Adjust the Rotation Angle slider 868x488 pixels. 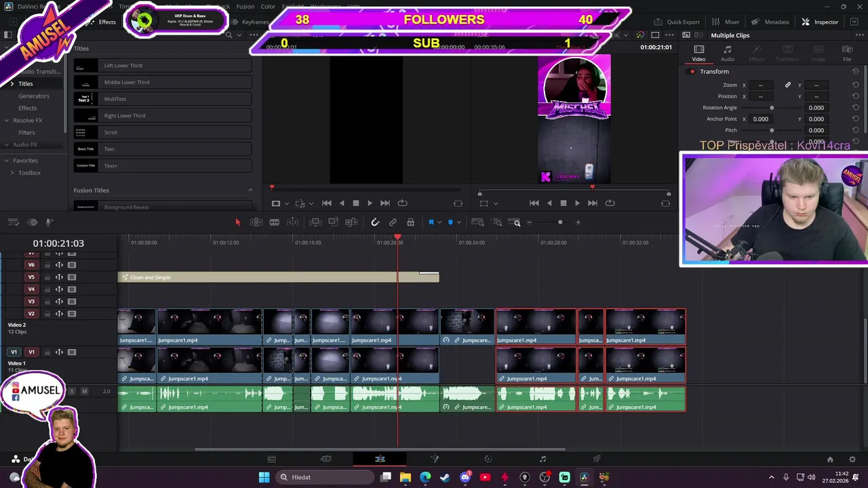tap(772, 107)
